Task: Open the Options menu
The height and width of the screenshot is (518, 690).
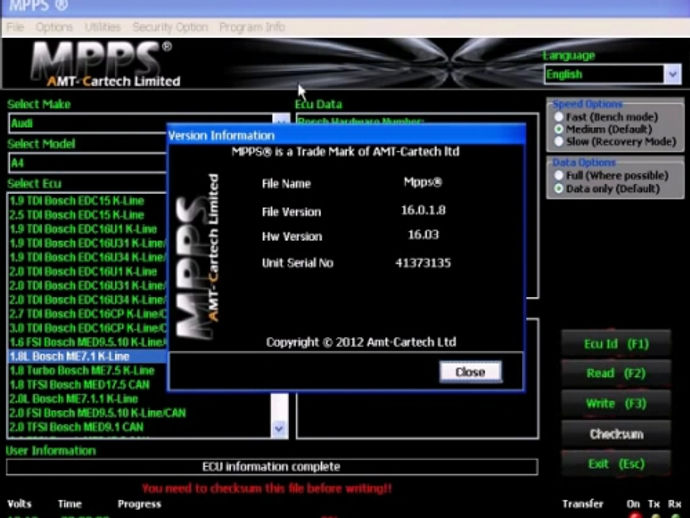Action: coord(54,27)
